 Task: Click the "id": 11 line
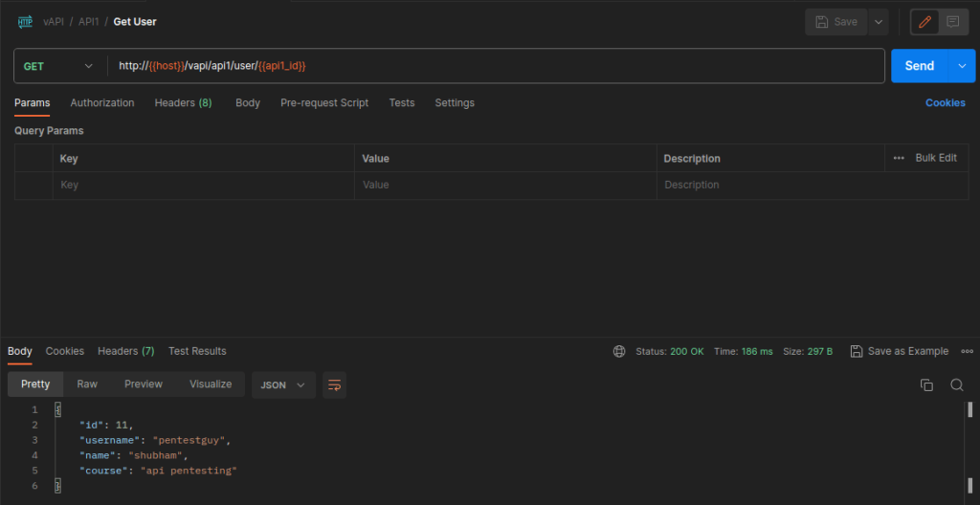coord(106,425)
